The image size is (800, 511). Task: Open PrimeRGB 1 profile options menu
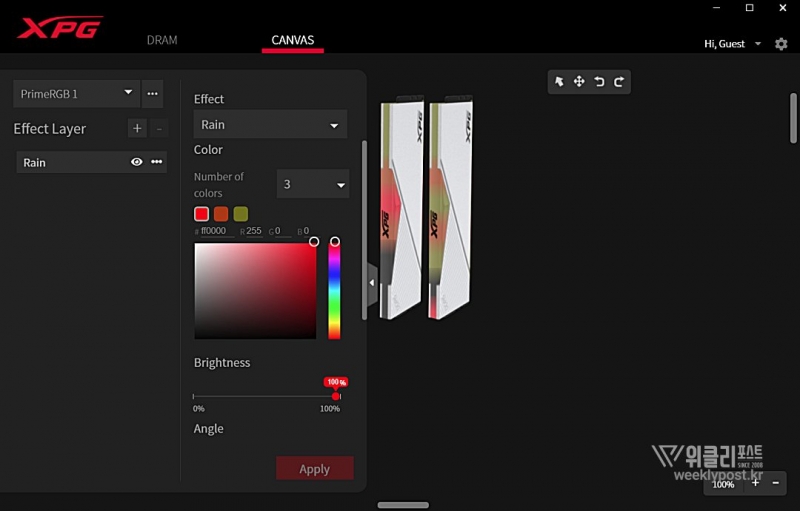[x=152, y=94]
